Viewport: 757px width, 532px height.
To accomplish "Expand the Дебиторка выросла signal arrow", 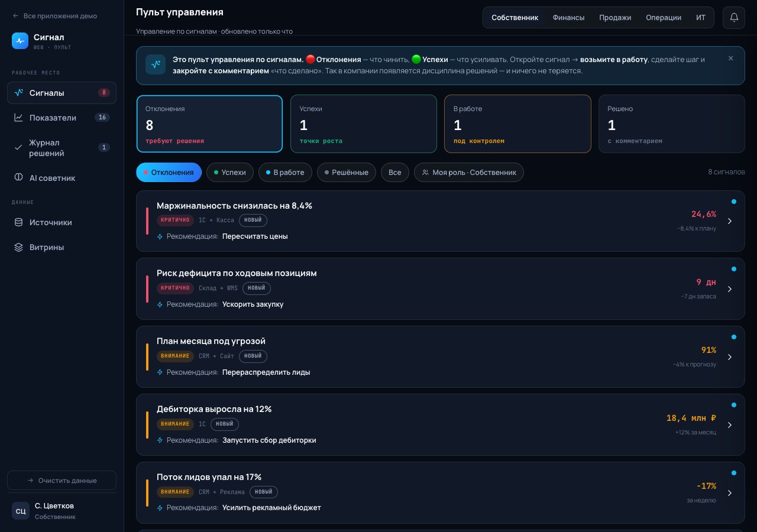I will [x=730, y=425].
